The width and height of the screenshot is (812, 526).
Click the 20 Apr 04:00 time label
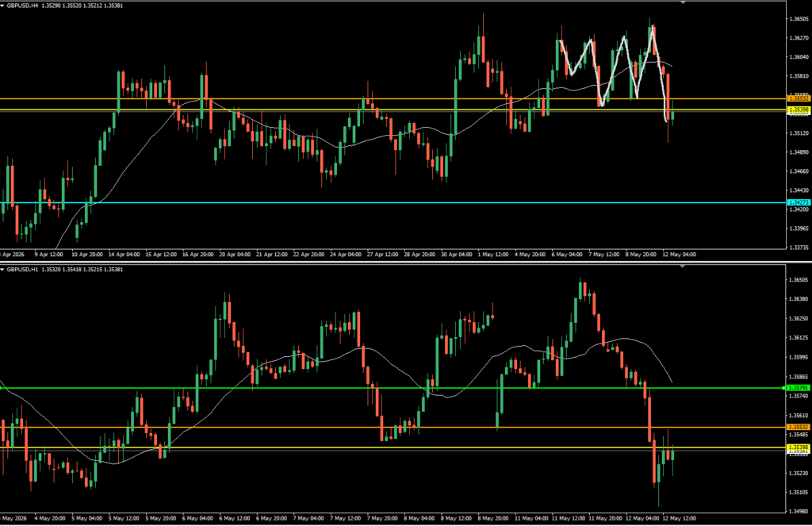pos(235,255)
